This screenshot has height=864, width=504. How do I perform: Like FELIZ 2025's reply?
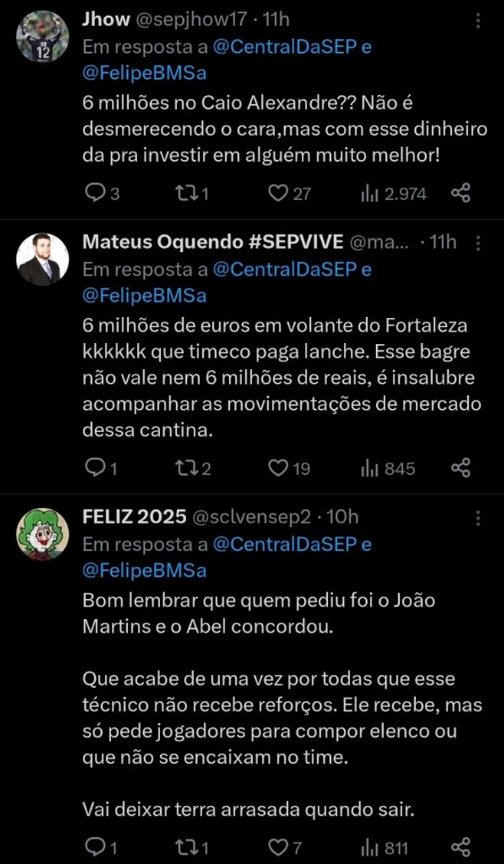coord(280,846)
